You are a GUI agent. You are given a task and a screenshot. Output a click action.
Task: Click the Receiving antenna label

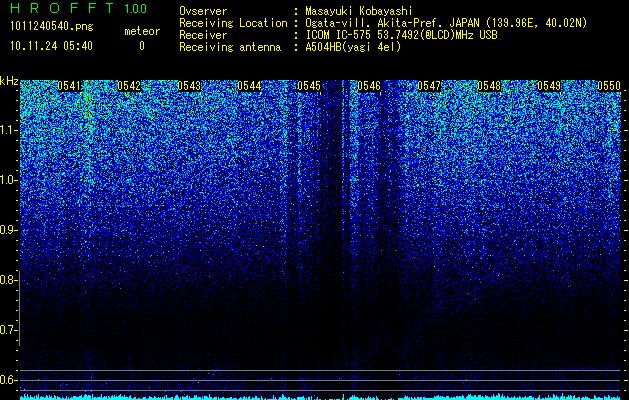pyautogui.click(x=230, y=47)
